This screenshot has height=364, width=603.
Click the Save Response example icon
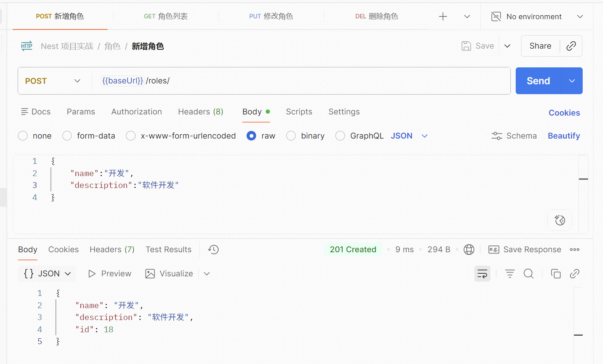click(x=494, y=250)
